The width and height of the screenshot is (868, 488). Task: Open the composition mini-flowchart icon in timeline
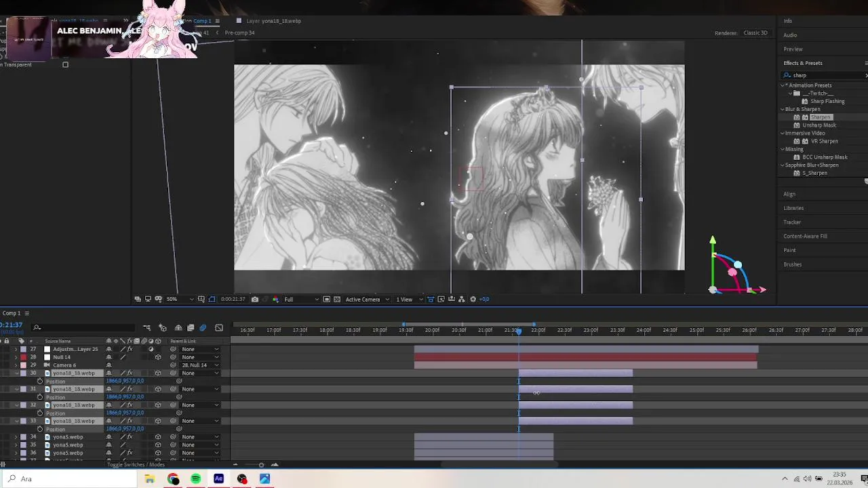click(146, 328)
